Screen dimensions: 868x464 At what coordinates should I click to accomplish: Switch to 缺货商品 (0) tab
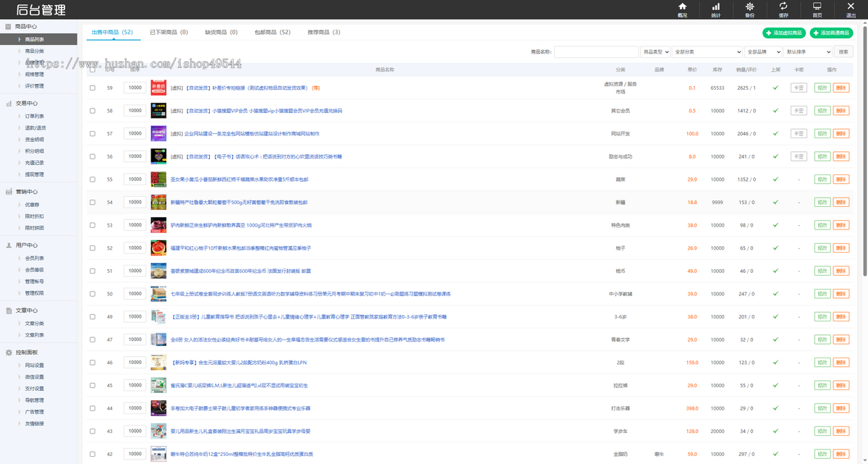pos(221,33)
